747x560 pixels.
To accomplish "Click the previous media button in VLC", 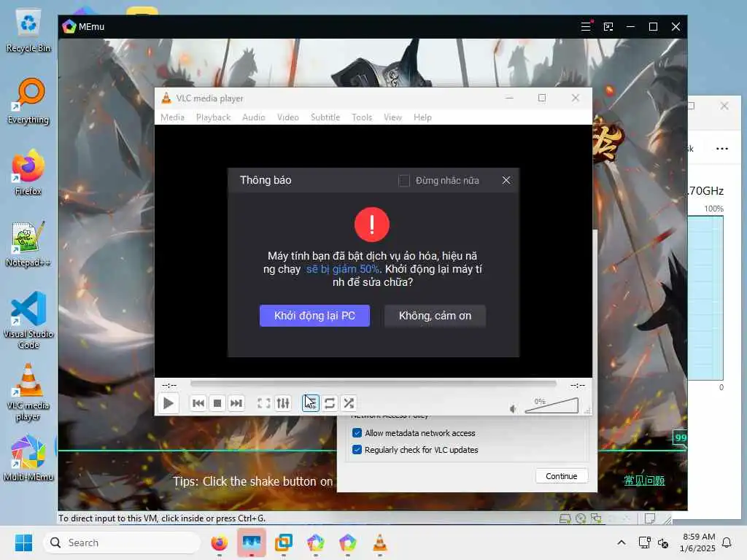I will 198,403.
